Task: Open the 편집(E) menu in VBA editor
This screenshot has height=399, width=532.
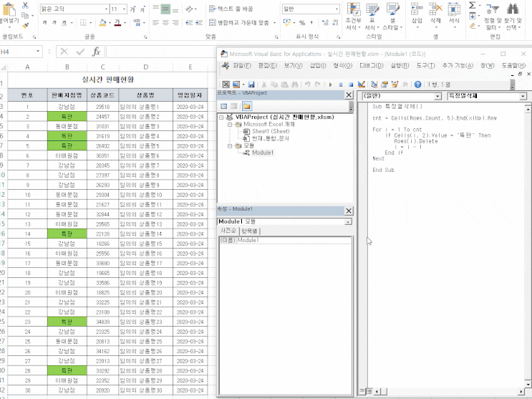Action: 267,65
